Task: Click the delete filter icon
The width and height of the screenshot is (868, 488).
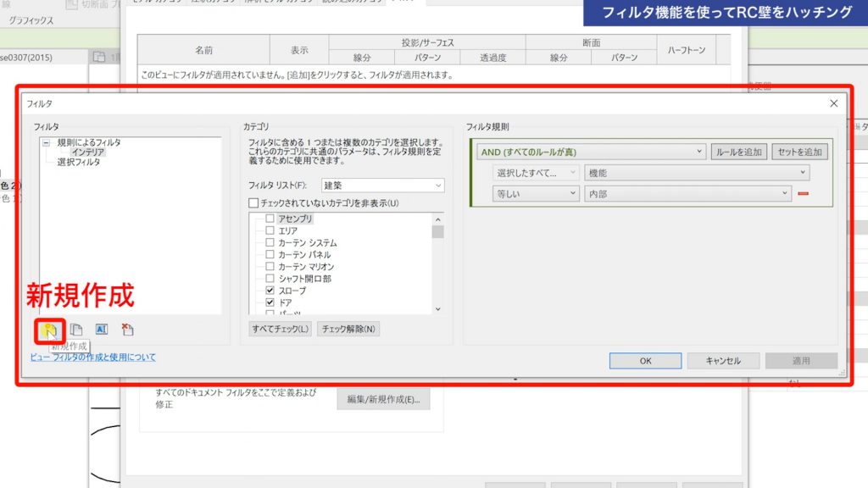Action: pos(127,329)
